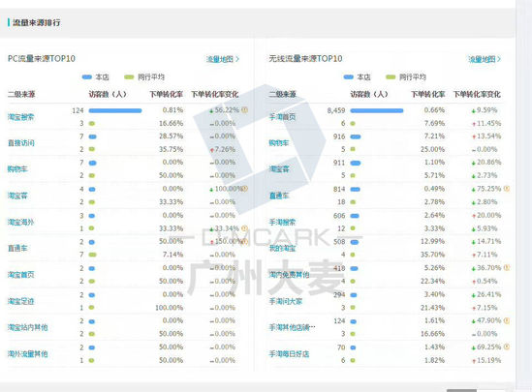
Task: Click info icon beside 33.34% change
Action: (x=244, y=228)
